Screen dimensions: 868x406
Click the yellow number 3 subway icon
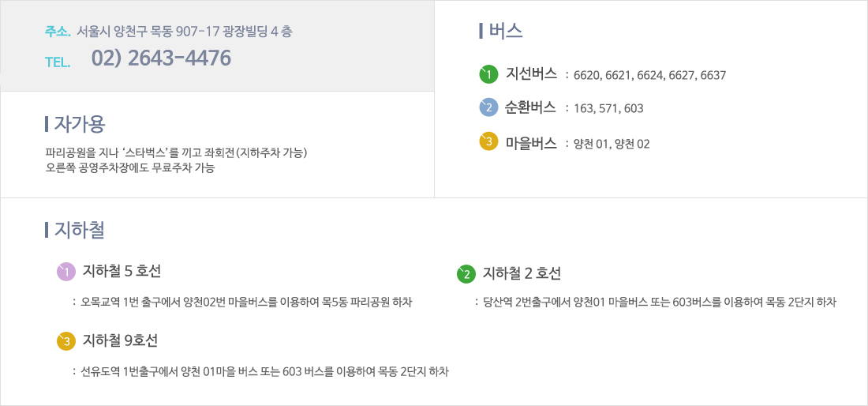point(65,341)
